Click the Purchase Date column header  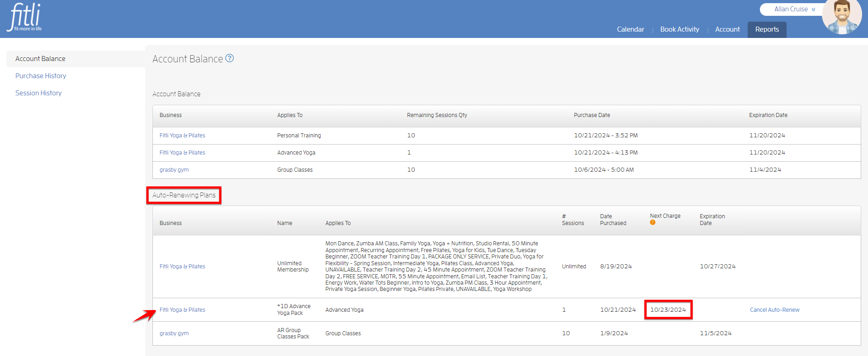tap(592, 115)
